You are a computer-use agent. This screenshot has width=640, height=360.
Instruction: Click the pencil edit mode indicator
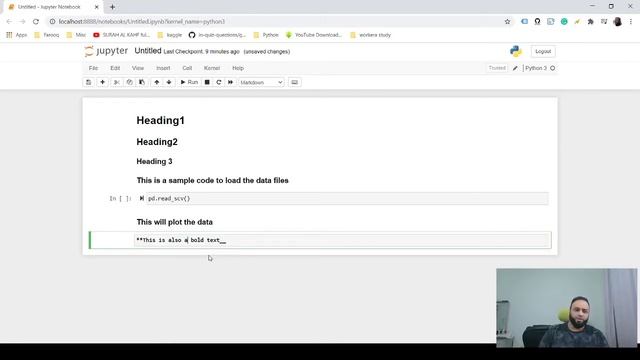pos(515,68)
